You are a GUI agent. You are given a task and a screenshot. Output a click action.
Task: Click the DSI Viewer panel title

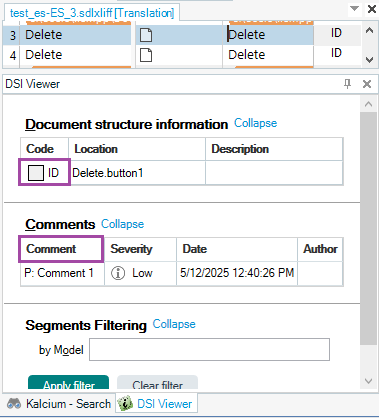tap(33, 84)
